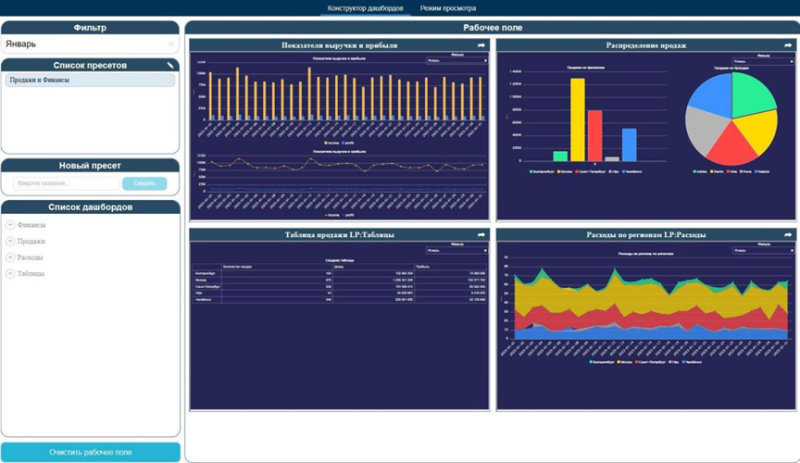
Task: Click plus icon next to Таблицы
Action: (x=10, y=274)
